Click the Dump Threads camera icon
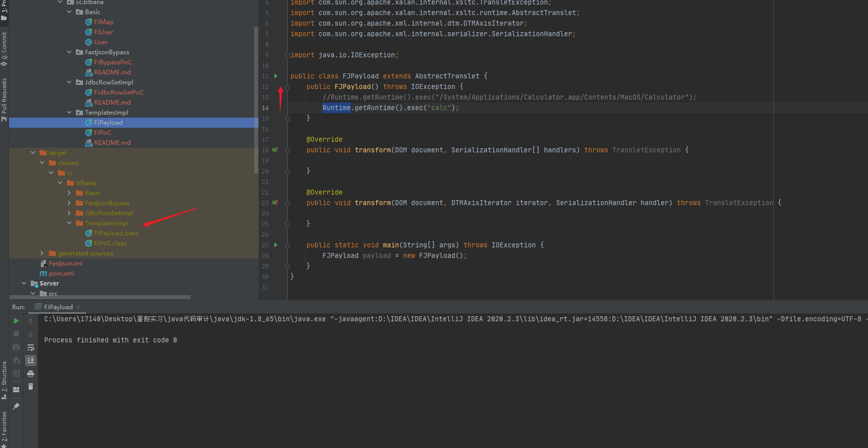Image resolution: width=868 pixels, height=448 pixels. point(16,347)
